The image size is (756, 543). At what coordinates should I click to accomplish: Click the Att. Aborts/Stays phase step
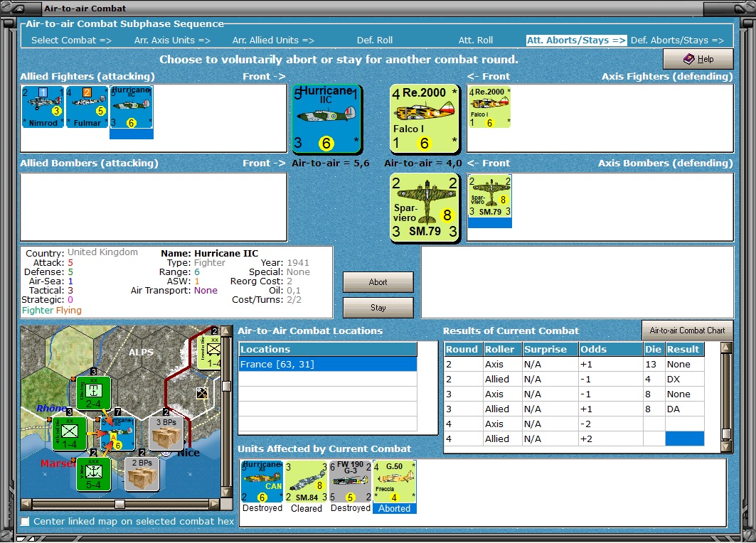tap(576, 41)
